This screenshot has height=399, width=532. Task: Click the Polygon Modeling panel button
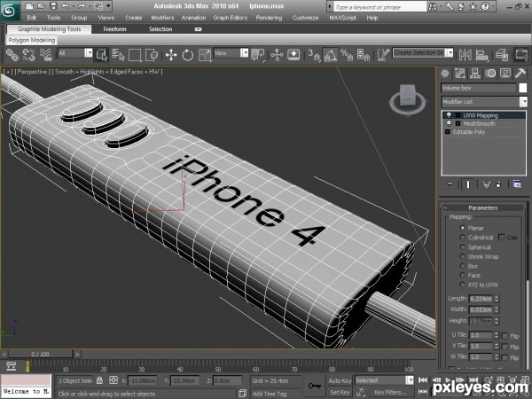[32, 40]
